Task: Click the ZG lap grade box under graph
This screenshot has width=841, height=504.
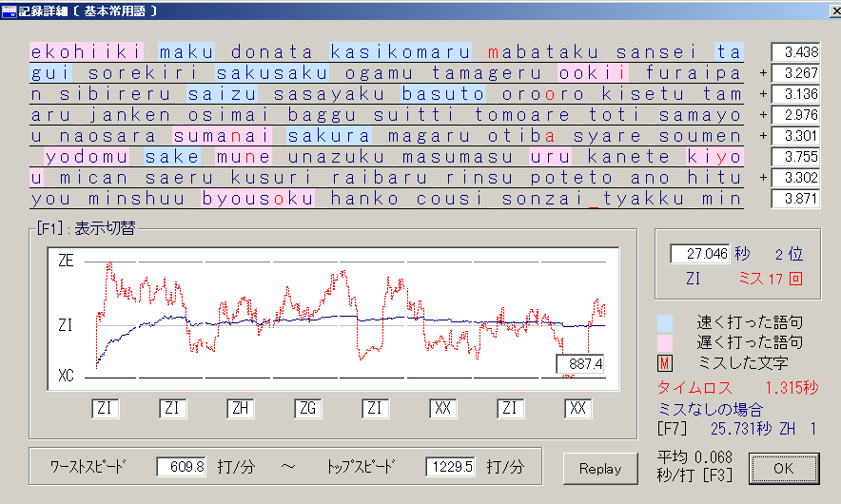Action: pyautogui.click(x=308, y=409)
